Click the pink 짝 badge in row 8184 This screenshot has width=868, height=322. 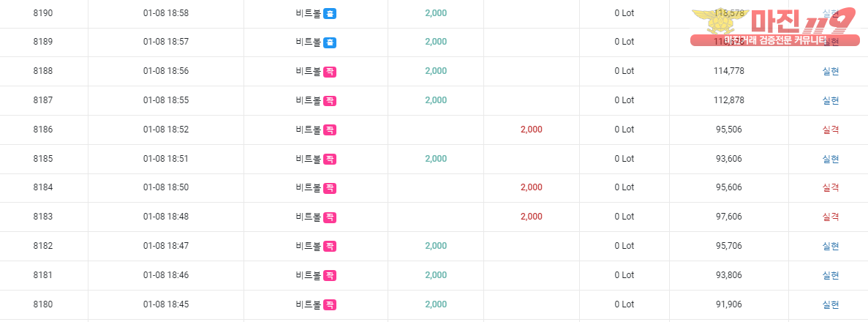coord(330,187)
